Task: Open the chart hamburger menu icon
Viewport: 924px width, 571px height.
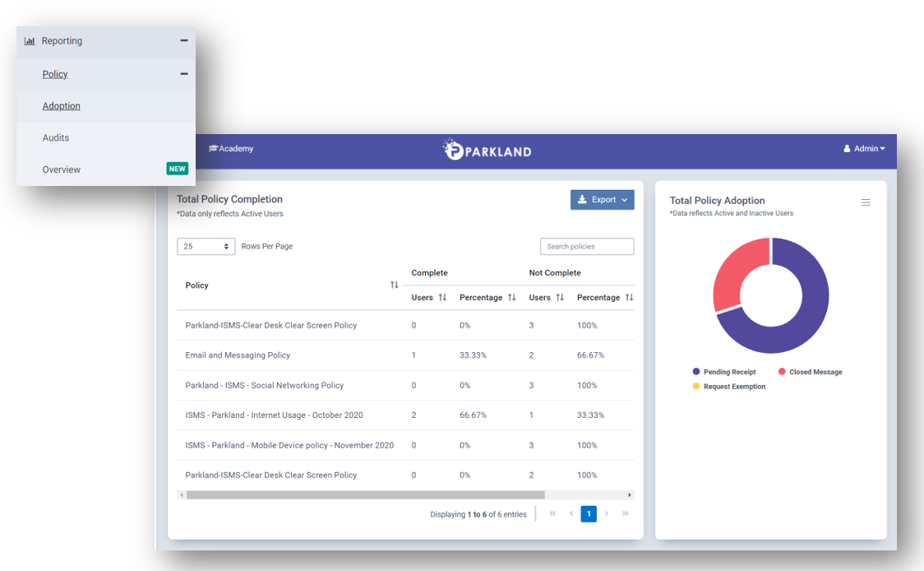Action: [x=866, y=202]
